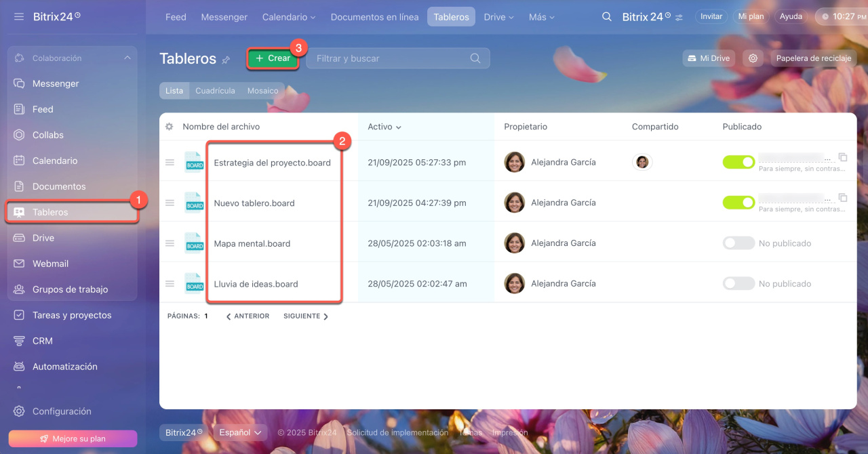Open Documentos en línea in top menu

point(374,17)
